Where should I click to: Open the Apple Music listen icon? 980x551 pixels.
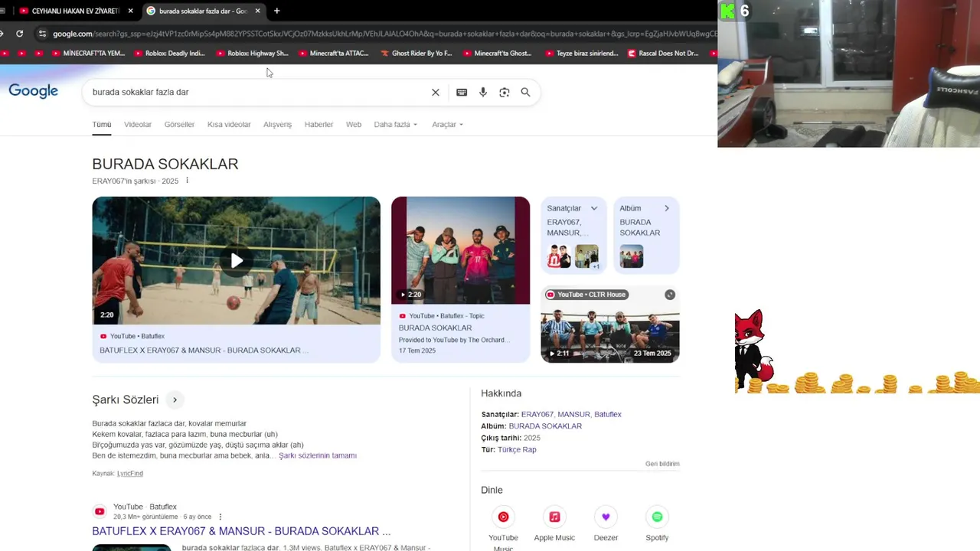point(554,517)
